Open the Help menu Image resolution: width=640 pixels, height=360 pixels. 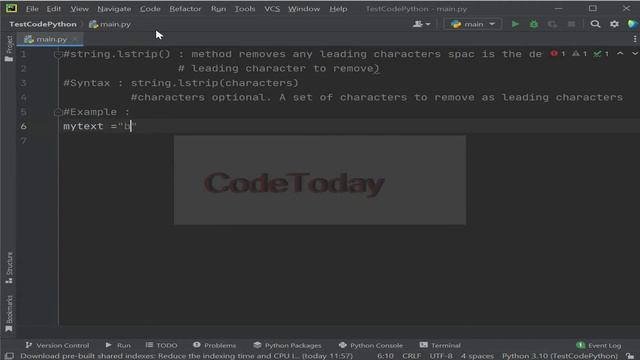coord(338,9)
